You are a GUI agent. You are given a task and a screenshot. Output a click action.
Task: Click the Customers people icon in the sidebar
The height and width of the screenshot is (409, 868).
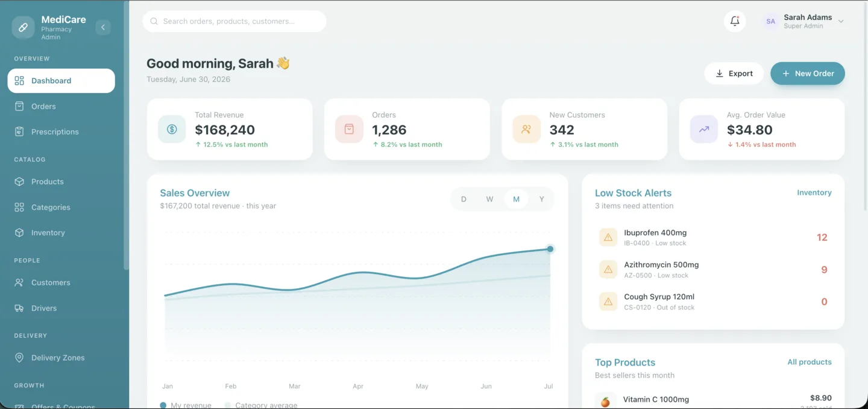[x=19, y=282]
